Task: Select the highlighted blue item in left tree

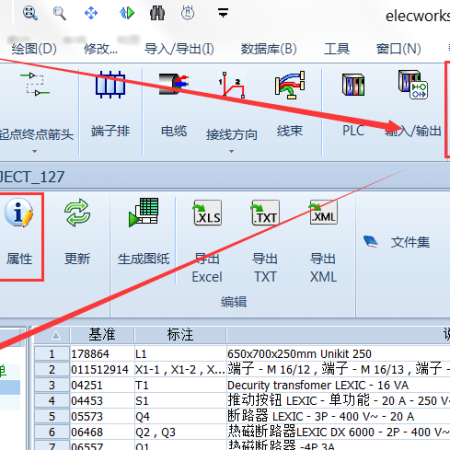Action: tap(10, 387)
